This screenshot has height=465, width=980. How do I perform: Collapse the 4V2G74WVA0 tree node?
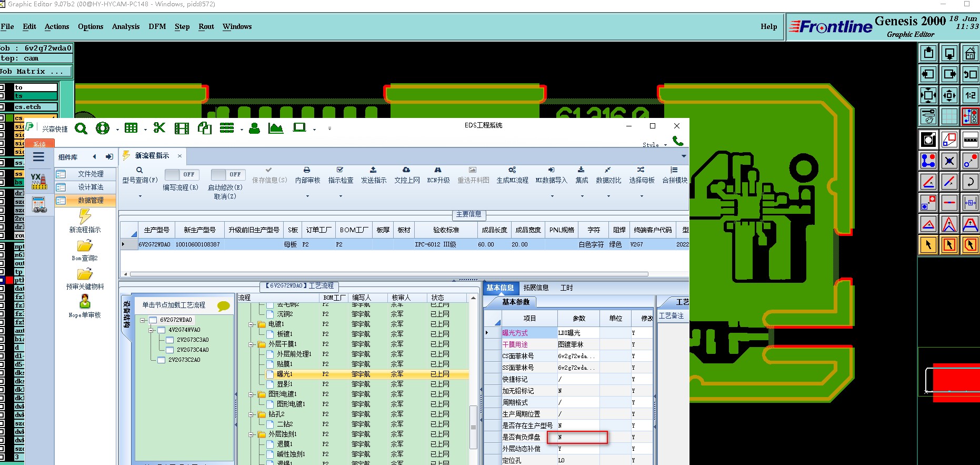[x=152, y=330]
